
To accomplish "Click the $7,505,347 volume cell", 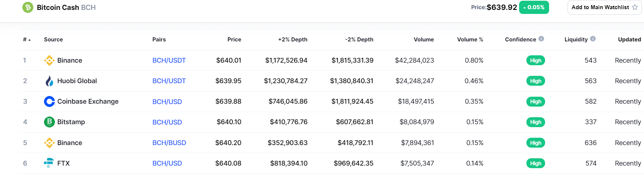I will [417, 163].
